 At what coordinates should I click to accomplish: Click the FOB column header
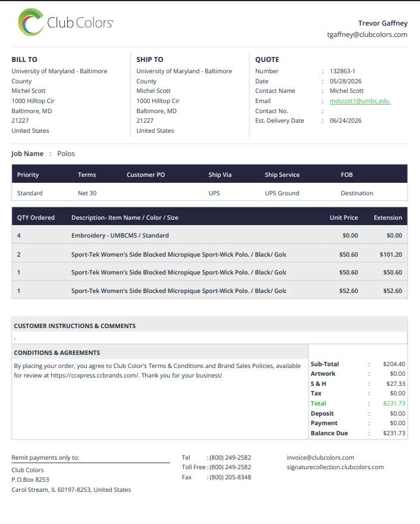[347, 175]
